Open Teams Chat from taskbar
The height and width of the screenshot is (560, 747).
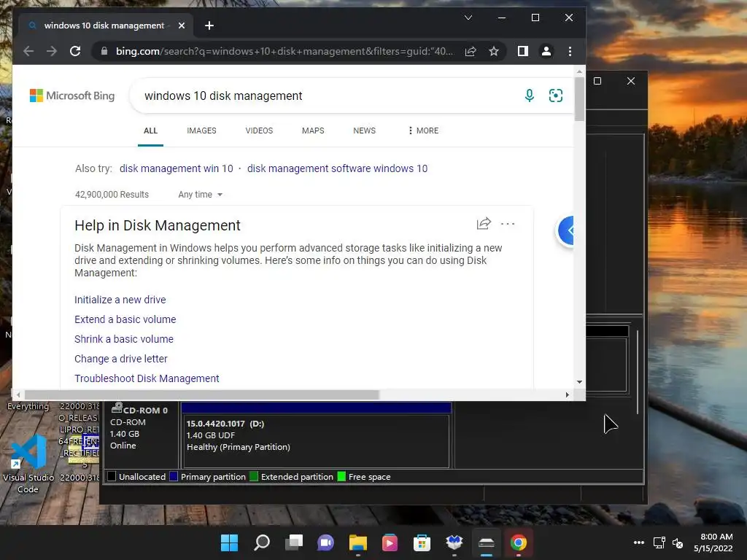pos(326,542)
